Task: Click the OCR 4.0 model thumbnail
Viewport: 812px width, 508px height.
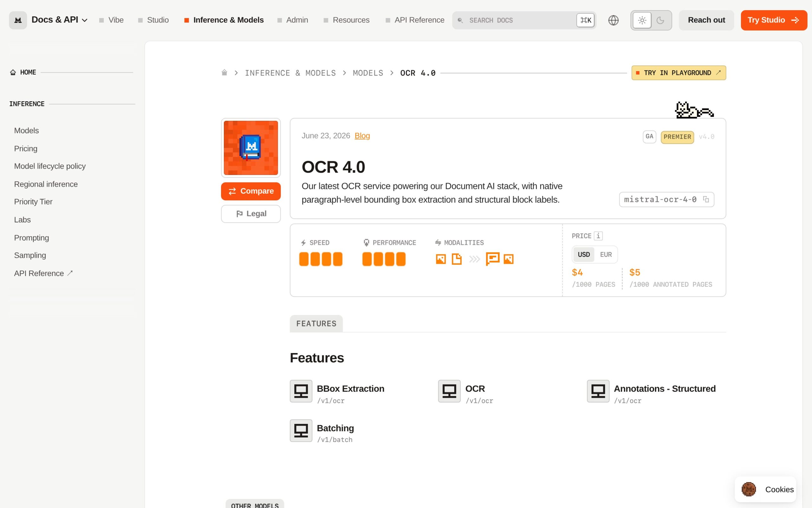Action: pyautogui.click(x=251, y=148)
